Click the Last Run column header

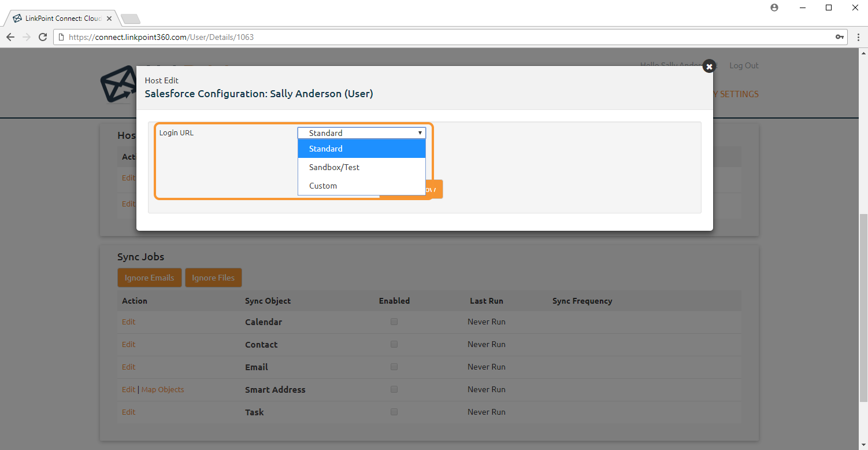487,301
